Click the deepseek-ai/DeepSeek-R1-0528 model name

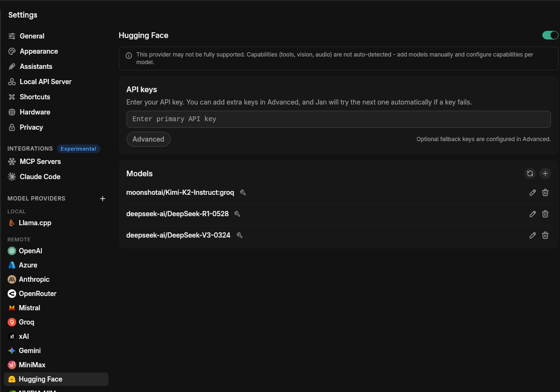pyautogui.click(x=177, y=214)
